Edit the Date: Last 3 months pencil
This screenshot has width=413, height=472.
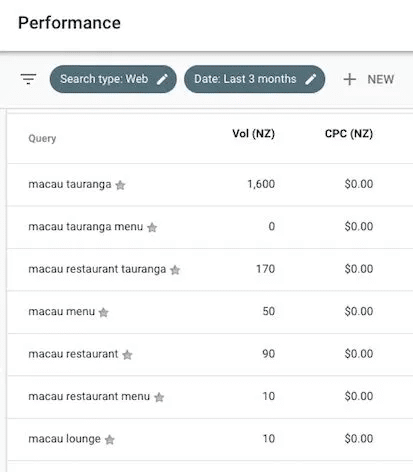(311, 79)
